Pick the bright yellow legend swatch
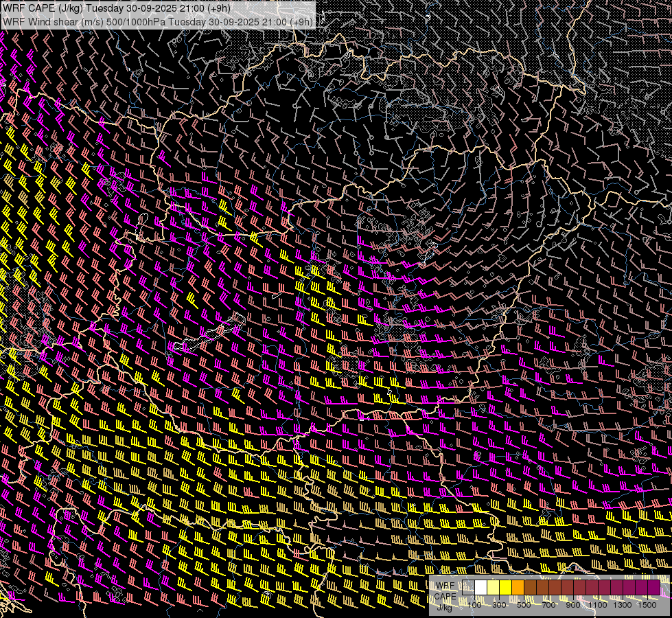The image size is (672, 618). [506, 587]
